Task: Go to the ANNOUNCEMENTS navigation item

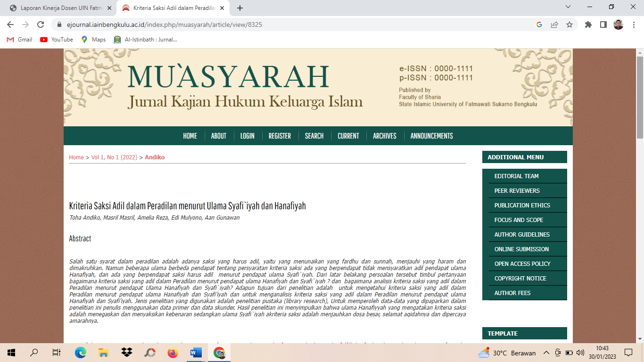Action: (x=431, y=136)
